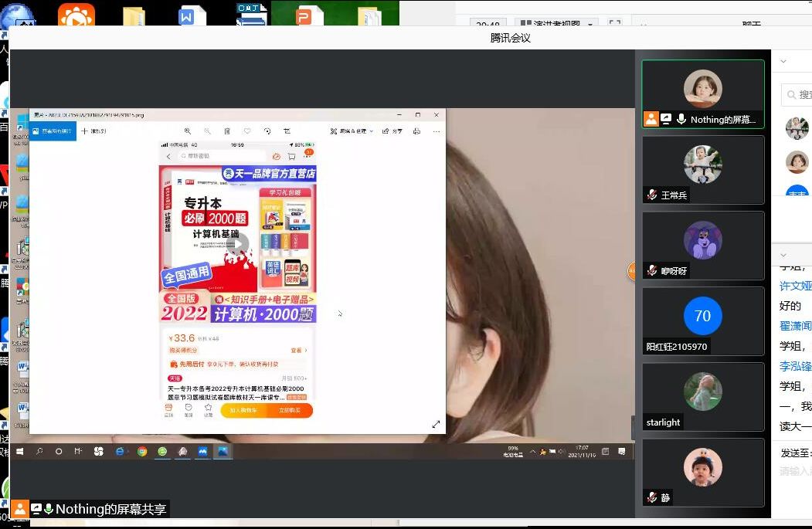Click 'Add to' button in Photos toolbar

coord(94,131)
